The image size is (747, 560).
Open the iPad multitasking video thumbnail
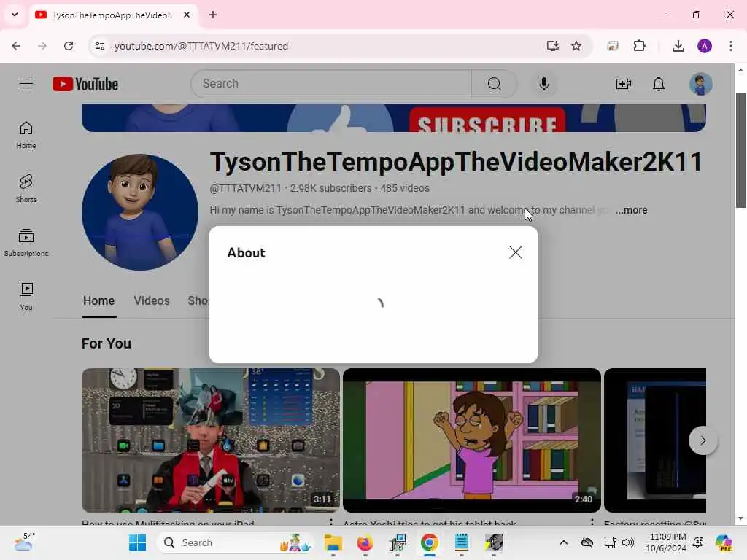click(x=211, y=440)
